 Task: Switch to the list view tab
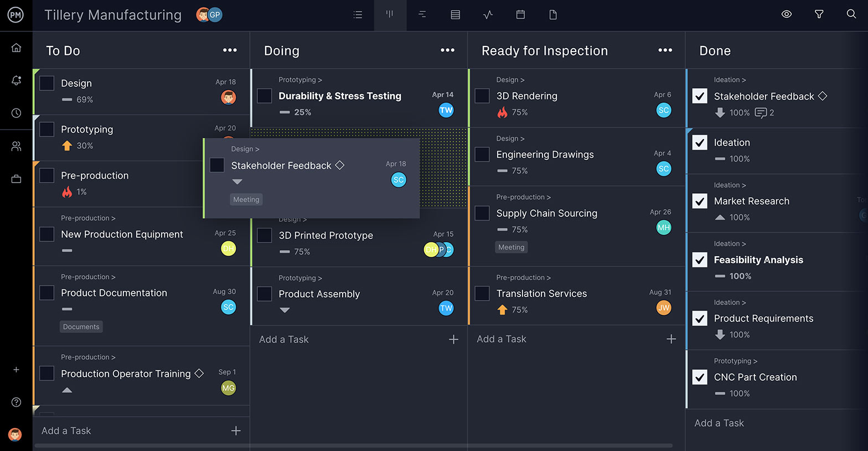[358, 15]
